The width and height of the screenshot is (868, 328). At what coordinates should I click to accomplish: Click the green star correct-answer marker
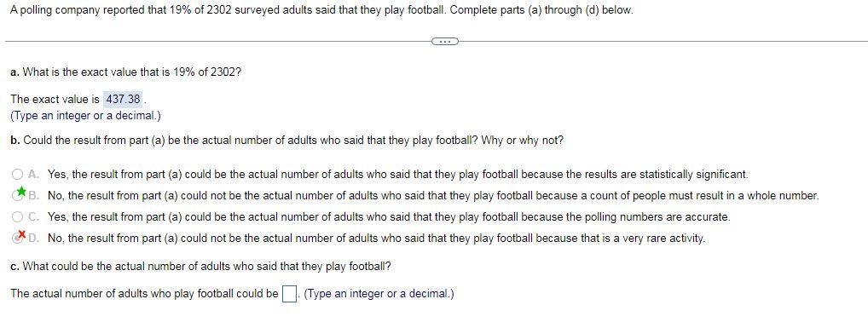(21, 192)
